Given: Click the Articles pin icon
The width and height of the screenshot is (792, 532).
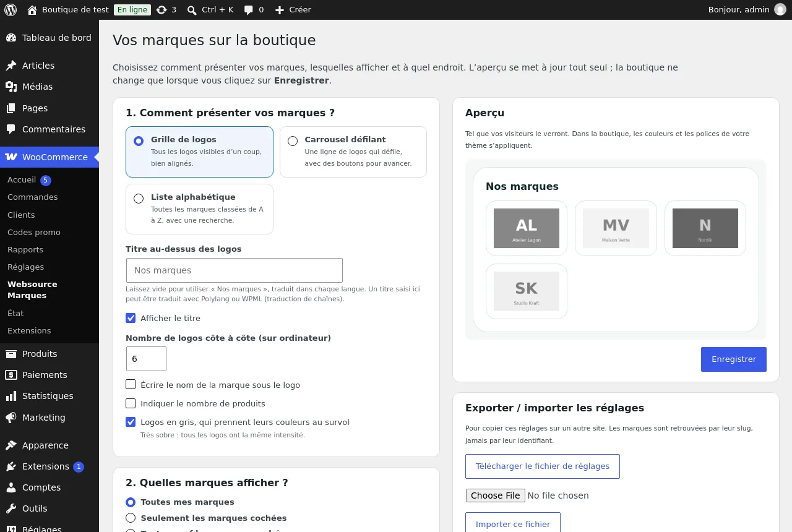Looking at the screenshot, I should point(11,66).
